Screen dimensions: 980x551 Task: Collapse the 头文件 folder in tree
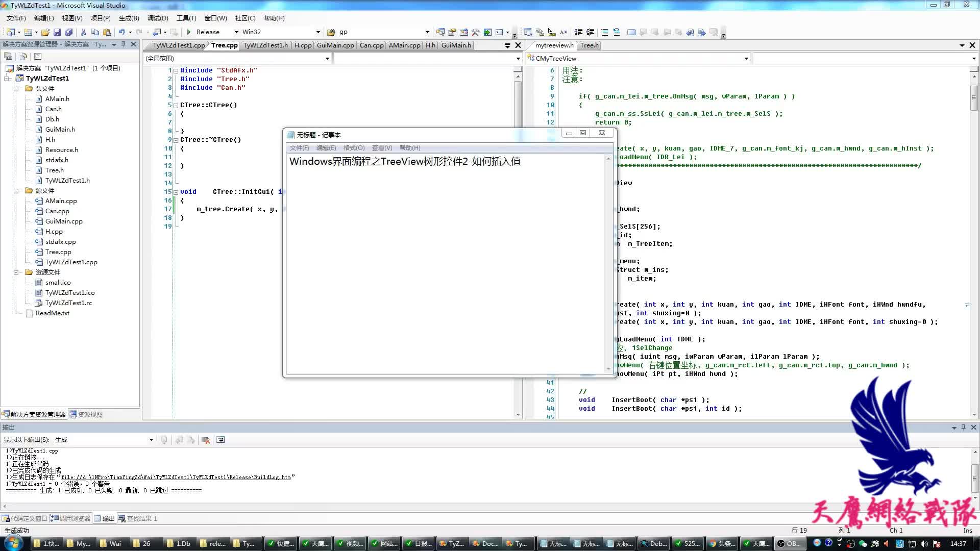point(16,89)
